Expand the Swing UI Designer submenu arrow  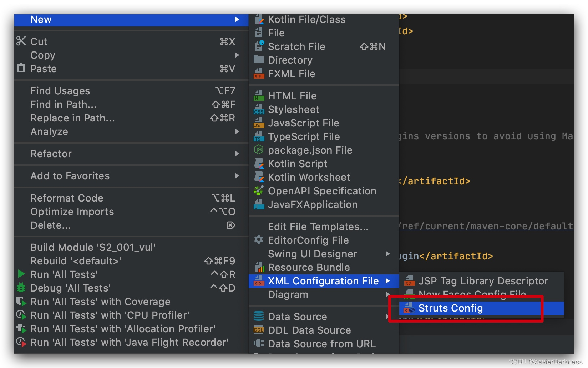(x=387, y=254)
